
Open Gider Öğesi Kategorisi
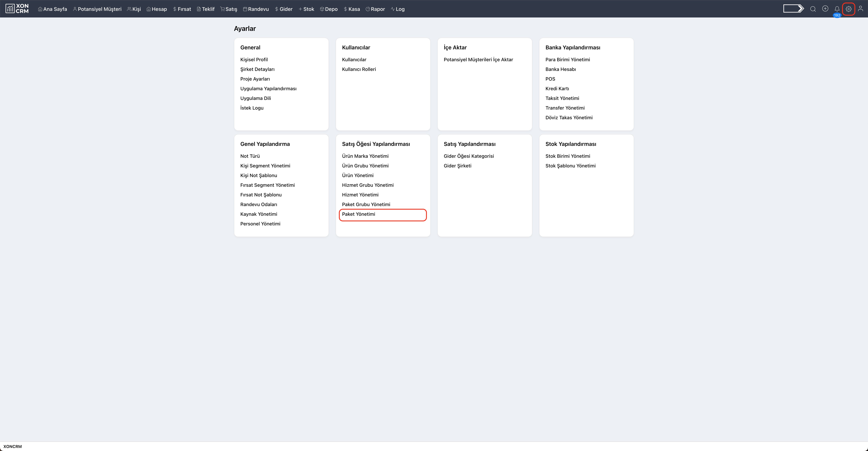(469, 156)
